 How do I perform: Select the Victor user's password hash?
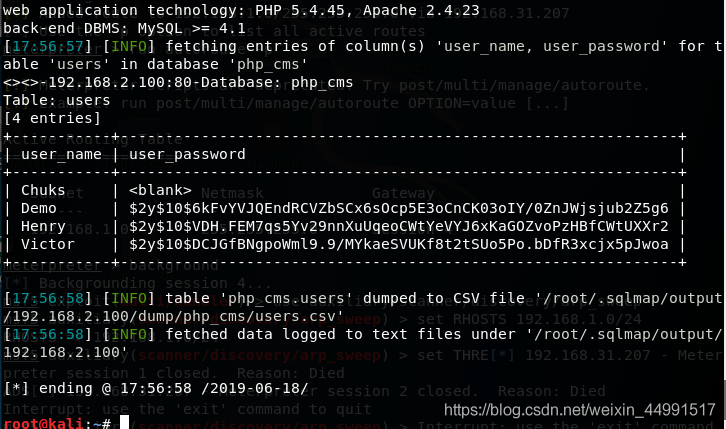[x=399, y=244]
